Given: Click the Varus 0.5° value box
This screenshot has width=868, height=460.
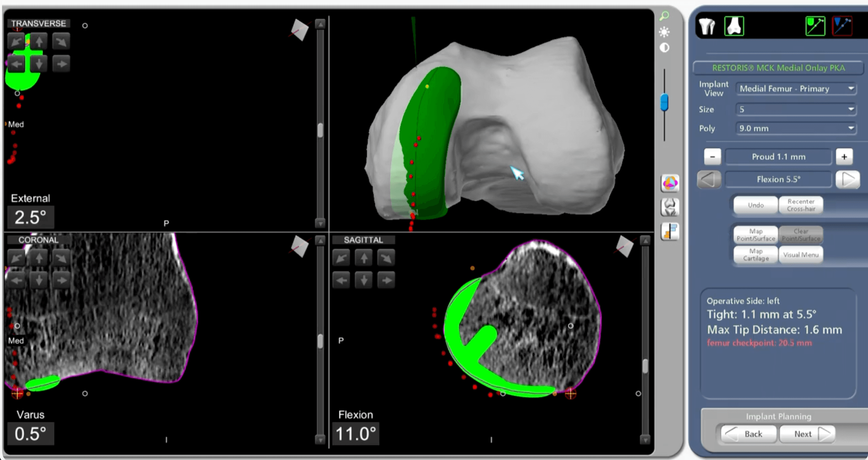Looking at the screenshot, I should click(31, 434).
